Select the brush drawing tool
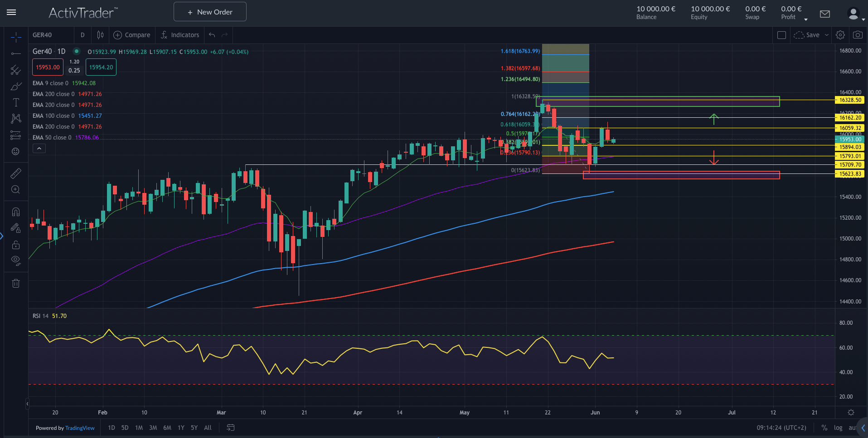Viewport: 868px width, 438px height. coord(15,86)
